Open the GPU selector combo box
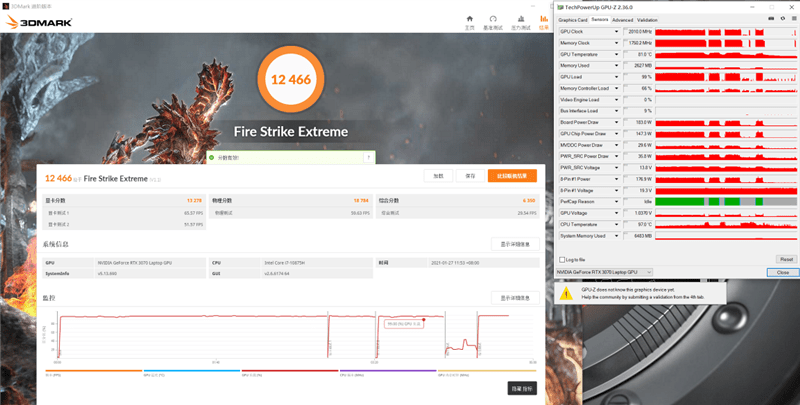 [604, 272]
